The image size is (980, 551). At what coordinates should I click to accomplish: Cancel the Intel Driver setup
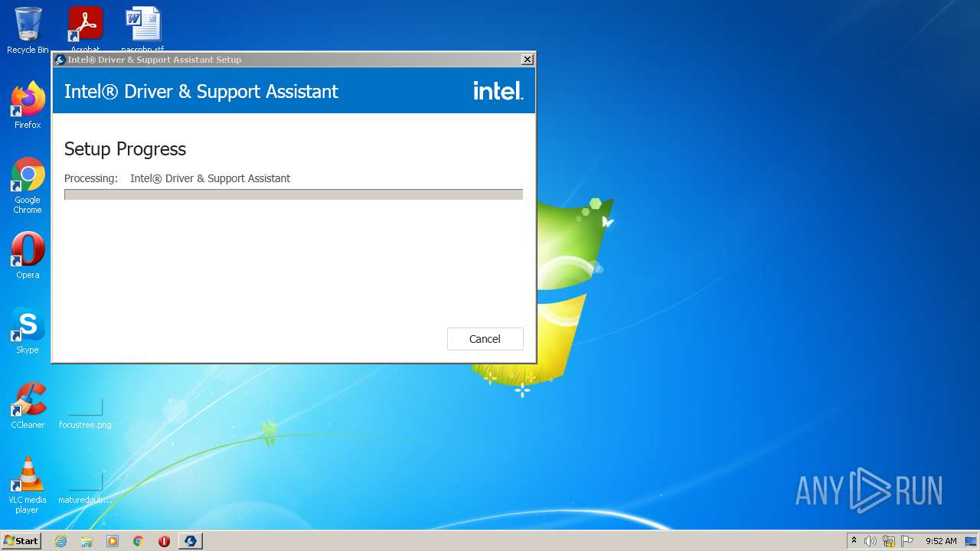tap(485, 339)
